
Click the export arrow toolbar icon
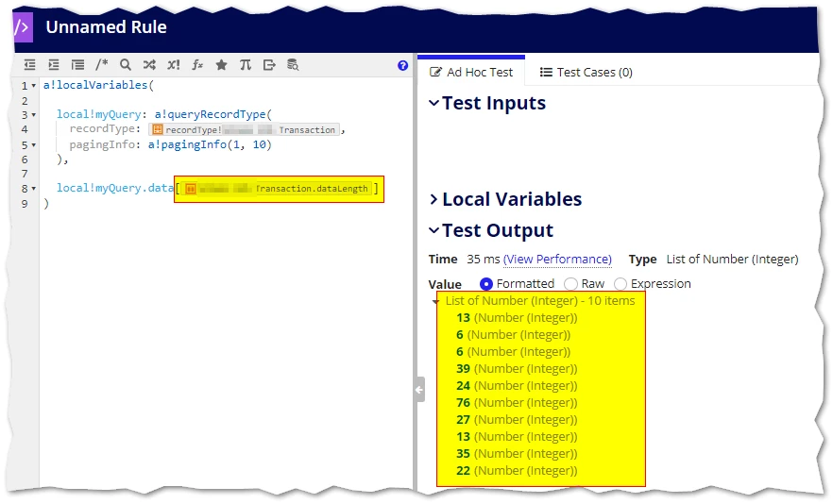[269, 65]
